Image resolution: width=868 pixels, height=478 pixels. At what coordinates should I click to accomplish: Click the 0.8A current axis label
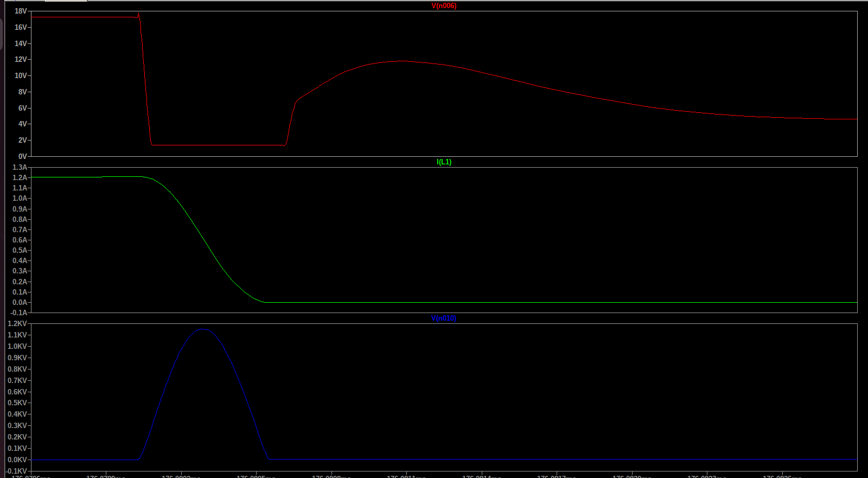point(20,219)
